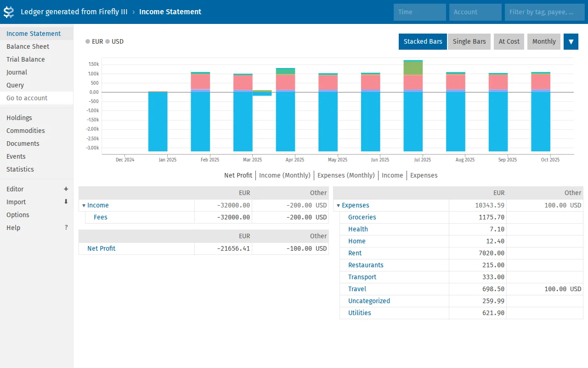Viewport: 588px width, 368px height.
Task: Open the Balance Sheet page
Action: point(37,46)
